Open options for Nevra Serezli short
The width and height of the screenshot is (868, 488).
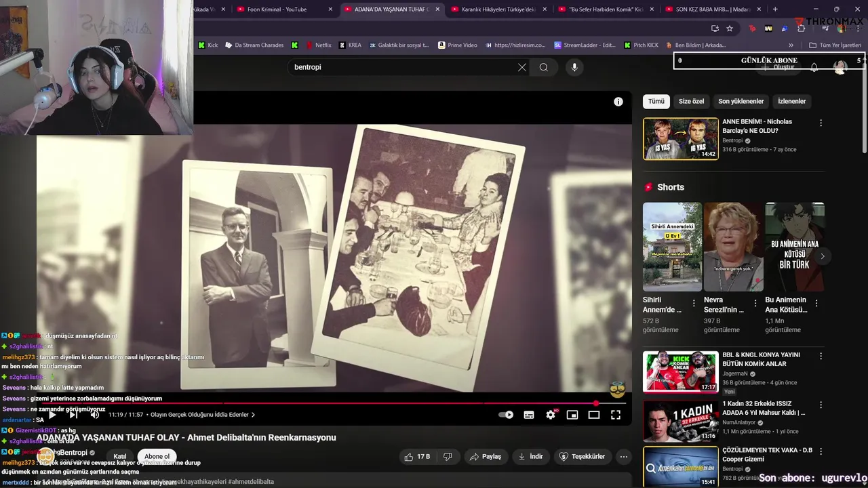pos(755,304)
